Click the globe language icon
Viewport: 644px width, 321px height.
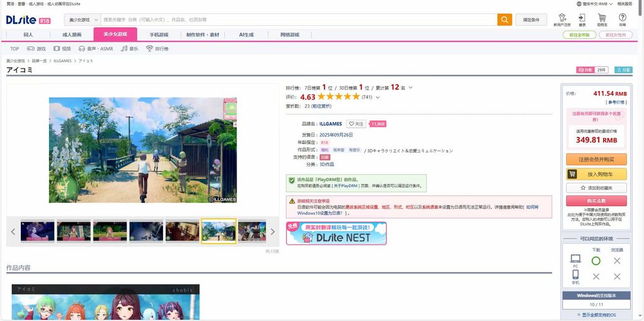click(x=579, y=4)
